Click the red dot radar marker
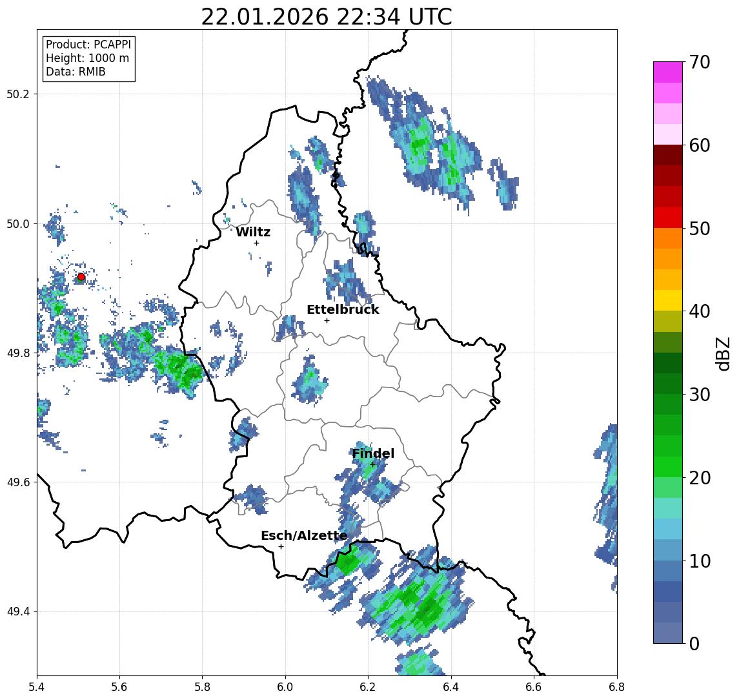 point(81,277)
